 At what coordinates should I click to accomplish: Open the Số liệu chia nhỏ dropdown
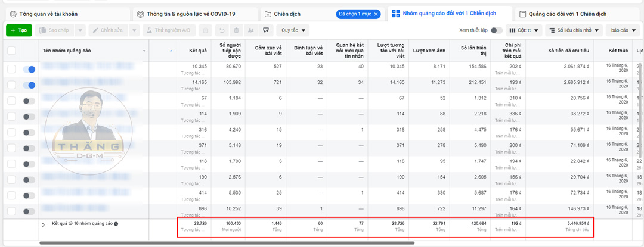click(574, 30)
